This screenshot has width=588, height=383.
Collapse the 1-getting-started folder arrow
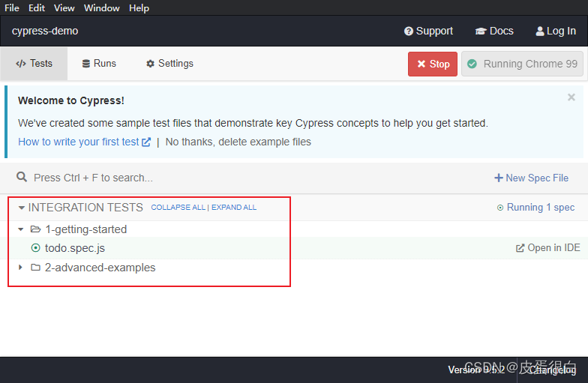click(21, 229)
